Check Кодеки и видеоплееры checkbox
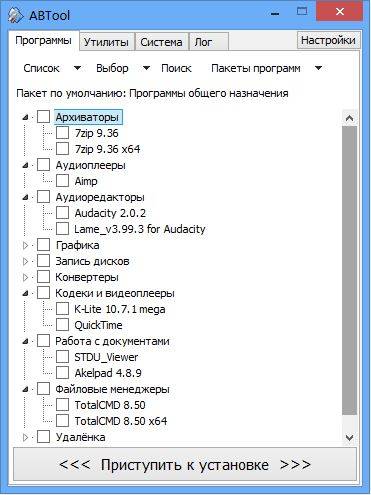Screen dimensions: 371x495 [43, 293]
